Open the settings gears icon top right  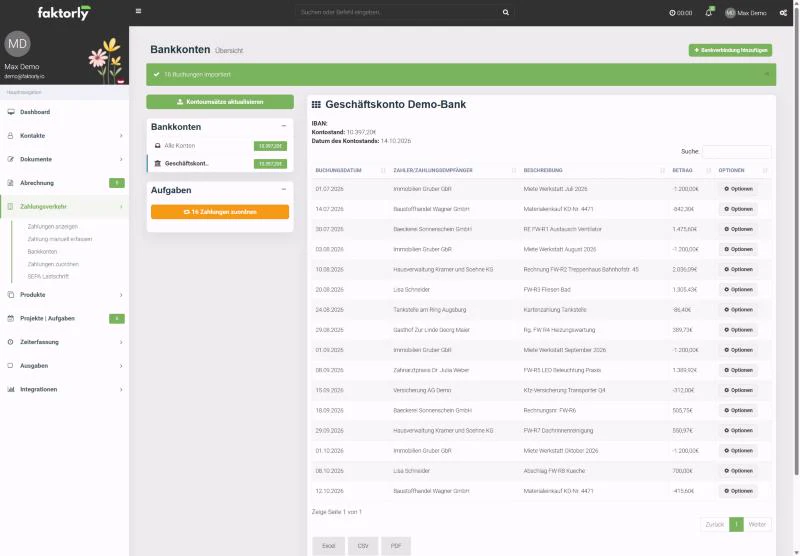(x=783, y=13)
